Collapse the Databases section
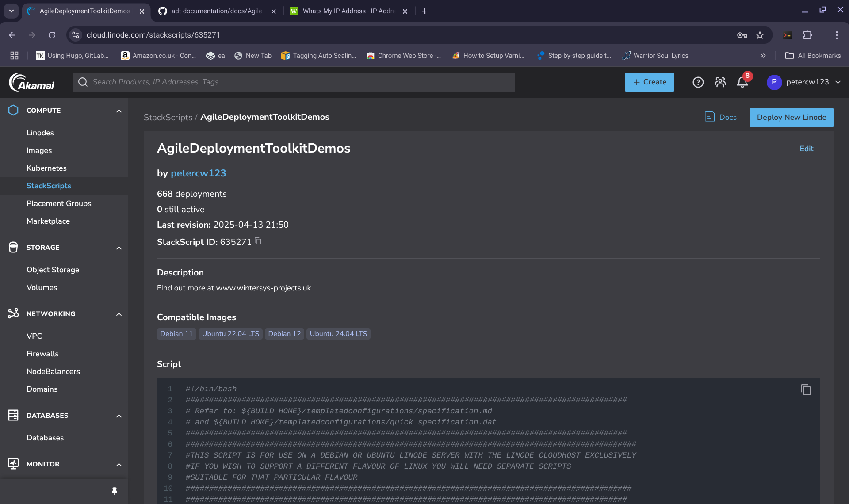The width and height of the screenshot is (849, 504). pos(119,416)
